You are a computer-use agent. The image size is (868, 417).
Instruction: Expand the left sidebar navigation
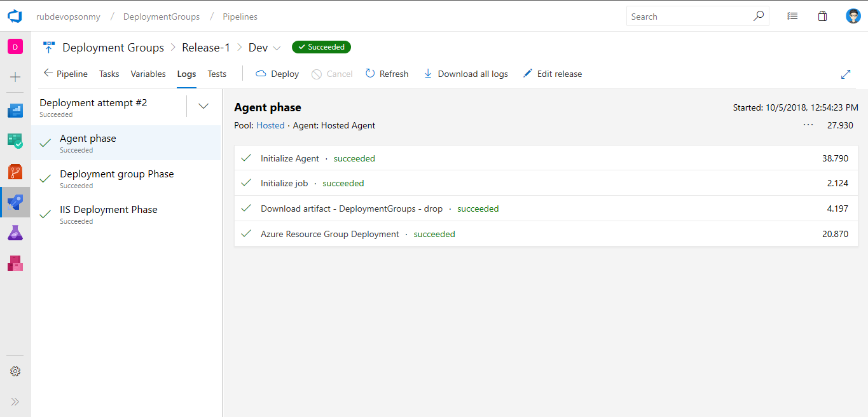pos(15,402)
